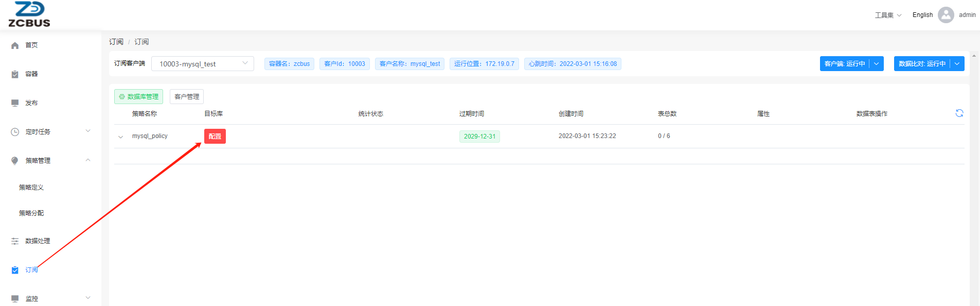Open 策略分配 in the sidebar
980x306 pixels.
click(31, 213)
